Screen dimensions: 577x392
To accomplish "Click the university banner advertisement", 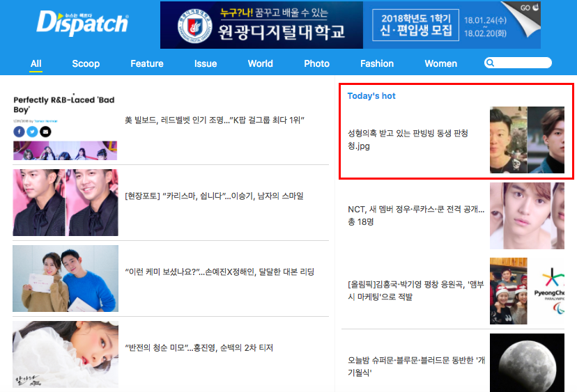I will [x=351, y=25].
